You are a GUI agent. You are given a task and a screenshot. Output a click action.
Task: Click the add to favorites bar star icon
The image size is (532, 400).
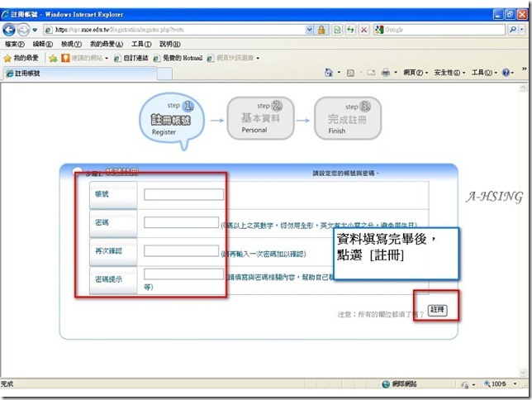coord(53,58)
